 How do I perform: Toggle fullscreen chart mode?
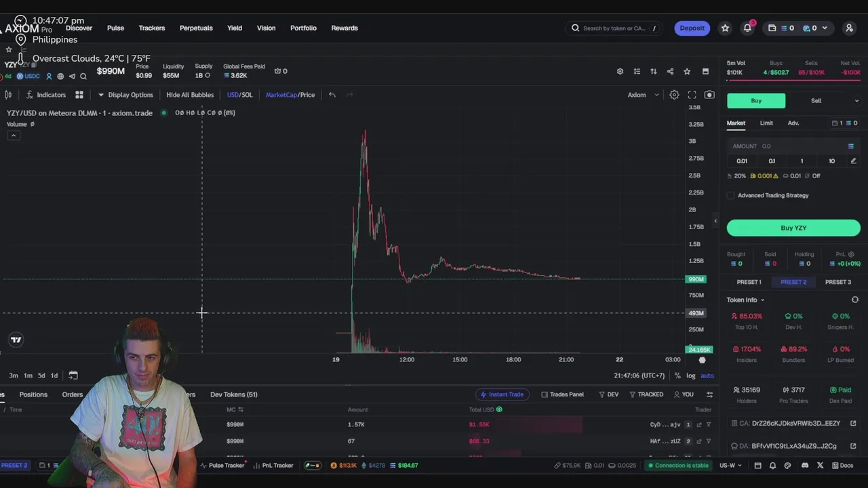pos(692,95)
